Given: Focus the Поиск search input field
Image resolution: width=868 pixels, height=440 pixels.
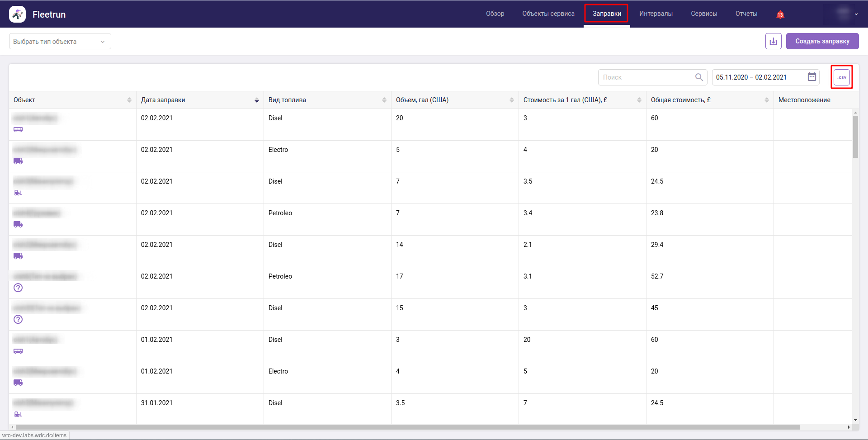Looking at the screenshot, I should pyautogui.click(x=646, y=77).
